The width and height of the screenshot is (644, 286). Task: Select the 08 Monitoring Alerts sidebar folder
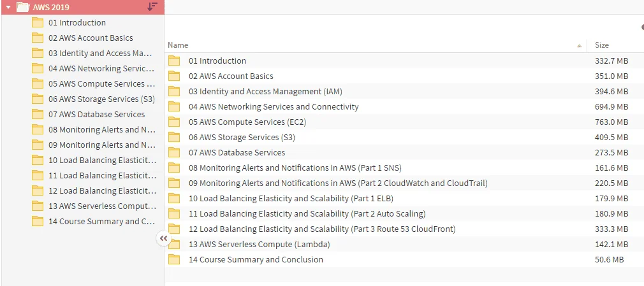tap(102, 130)
